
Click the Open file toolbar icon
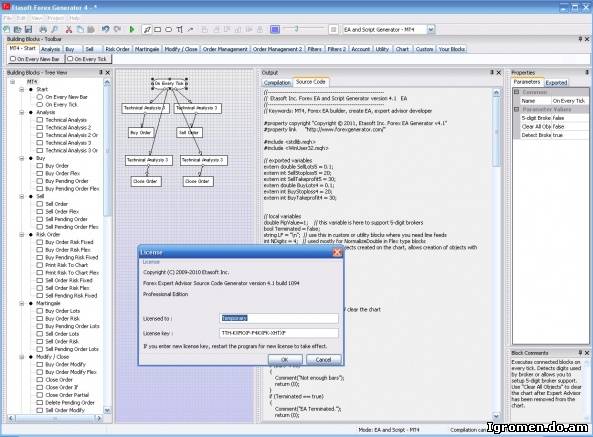click(17, 29)
